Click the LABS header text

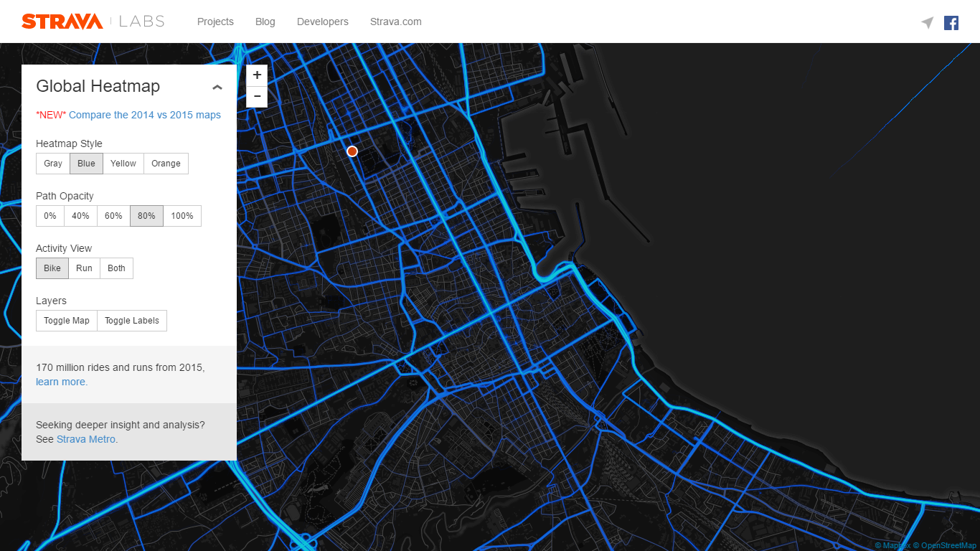[142, 22]
